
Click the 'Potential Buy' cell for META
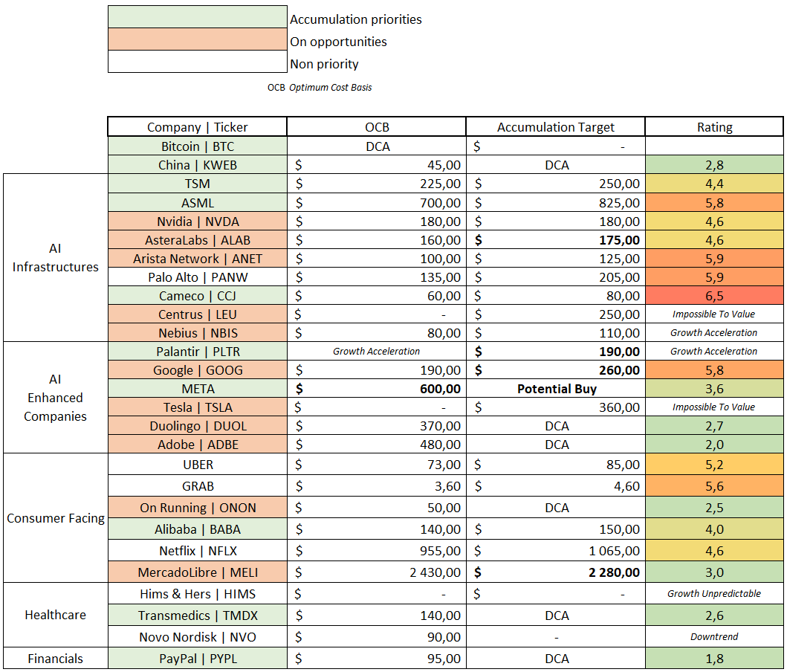coord(556,388)
